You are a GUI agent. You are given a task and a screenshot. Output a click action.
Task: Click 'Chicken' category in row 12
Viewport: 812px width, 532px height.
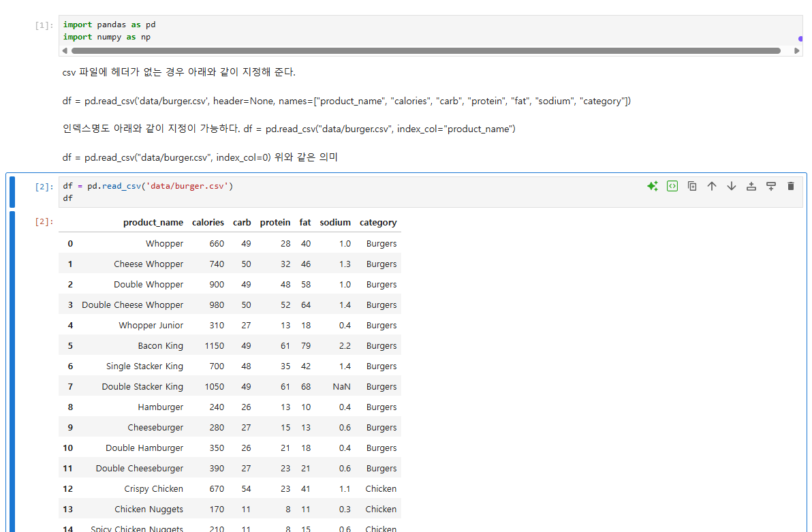pos(381,488)
